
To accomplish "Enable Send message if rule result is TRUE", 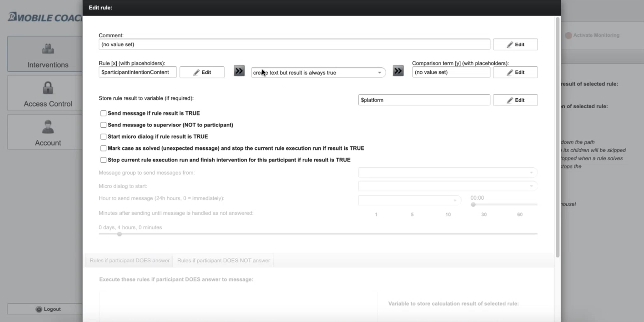I will 103,113.
